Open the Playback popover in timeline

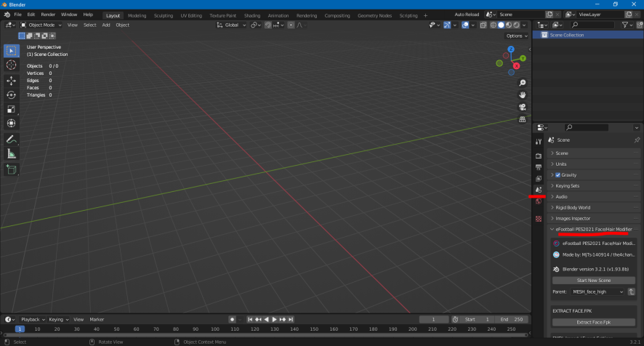click(x=33, y=319)
